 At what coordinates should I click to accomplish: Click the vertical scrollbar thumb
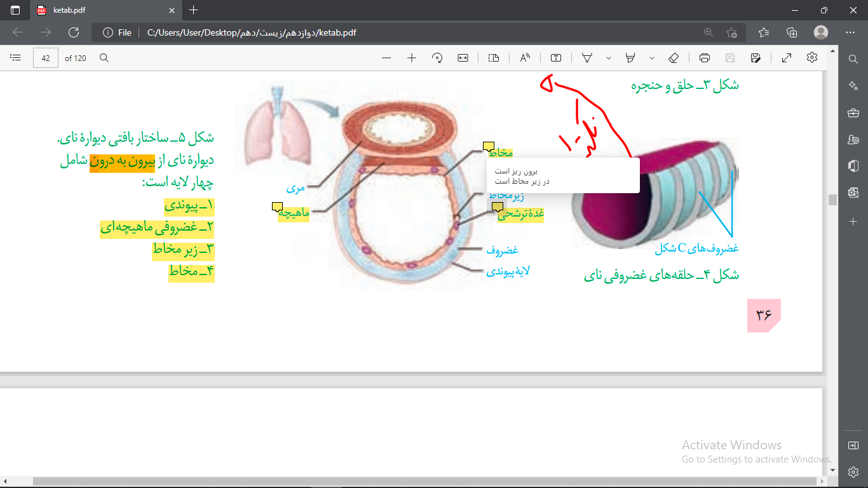[x=832, y=200]
